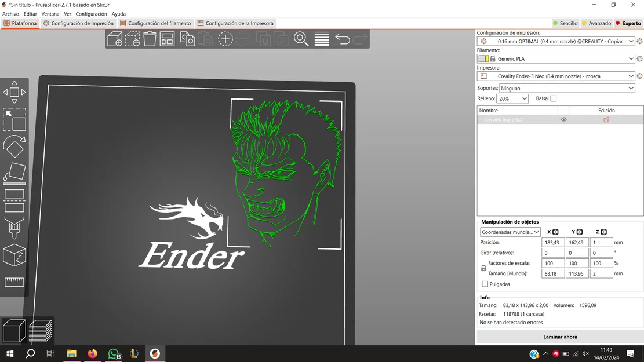Viewport: 644px width, 362px height.
Task: Open the Ayuda menu
Action: 118,14
